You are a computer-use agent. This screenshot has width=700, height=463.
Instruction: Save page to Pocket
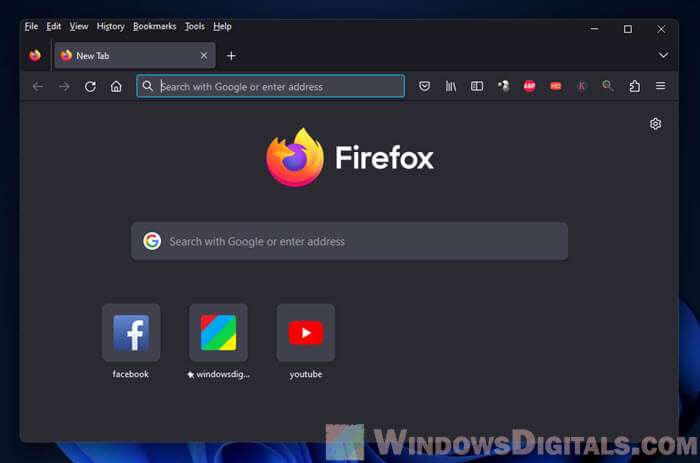point(425,86)
